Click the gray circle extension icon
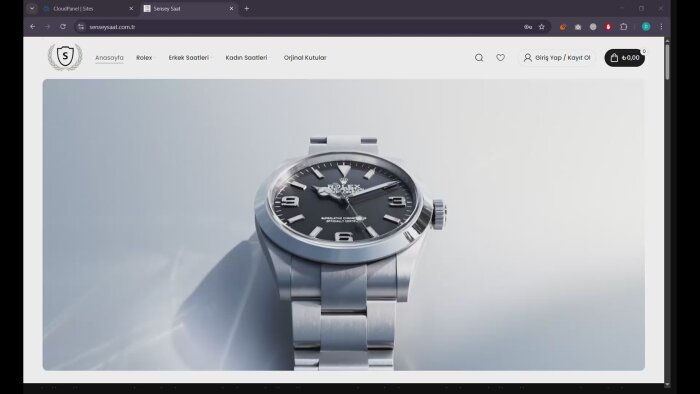This screenshot has width=700, height=394. 593,27
